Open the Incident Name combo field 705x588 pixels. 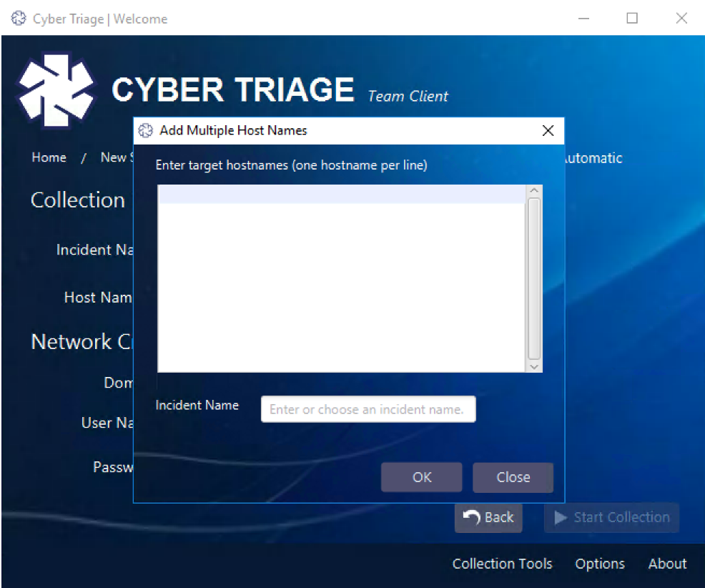[x=368, y=409]
